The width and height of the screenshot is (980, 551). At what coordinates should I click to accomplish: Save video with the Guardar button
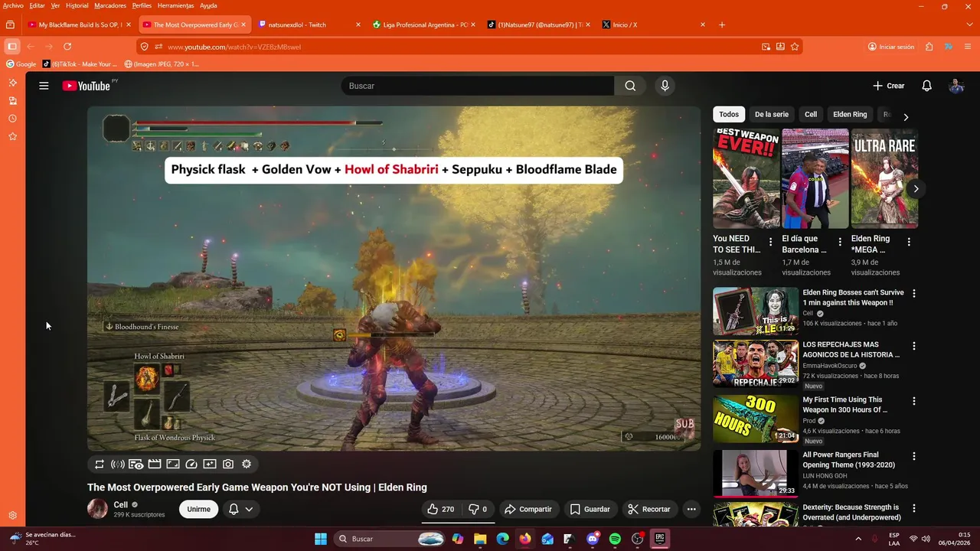tap(590, 509)
